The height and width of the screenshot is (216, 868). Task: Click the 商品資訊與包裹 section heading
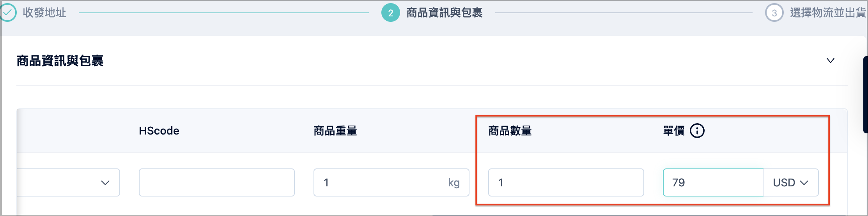[60, 61]
